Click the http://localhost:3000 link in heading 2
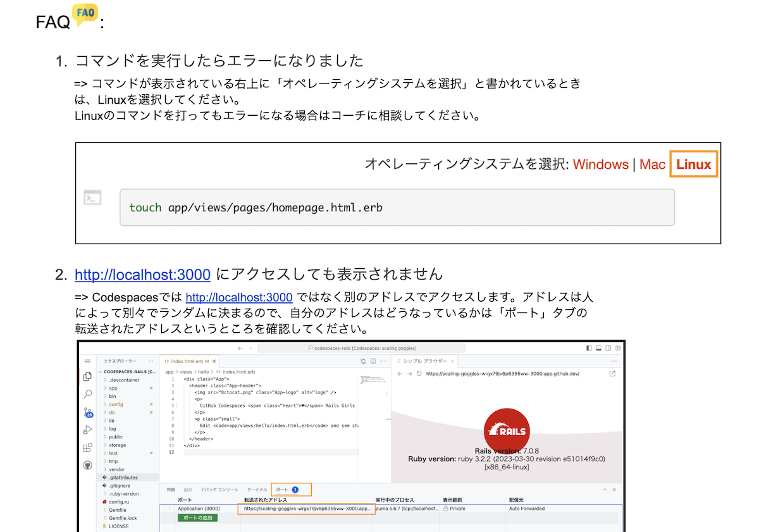This screenshot has height=532, width=759. 142,275
